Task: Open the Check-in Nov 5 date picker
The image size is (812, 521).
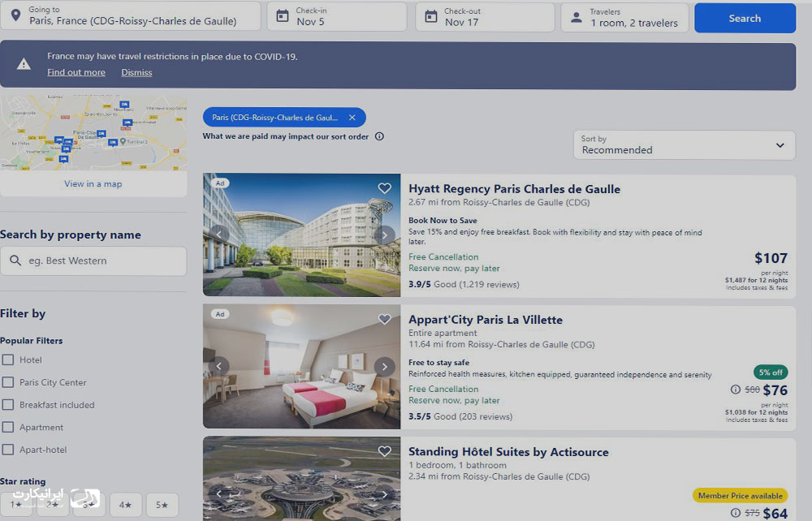Action: tap(337, 16)
